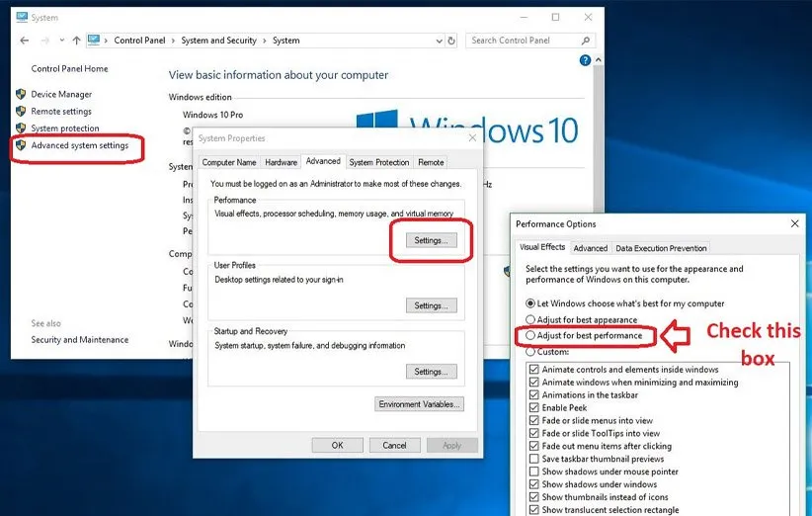Screen dimensions: 812x516
Task: Click the shield icon beside Remote settings
Action: click(x=21, y=112)
